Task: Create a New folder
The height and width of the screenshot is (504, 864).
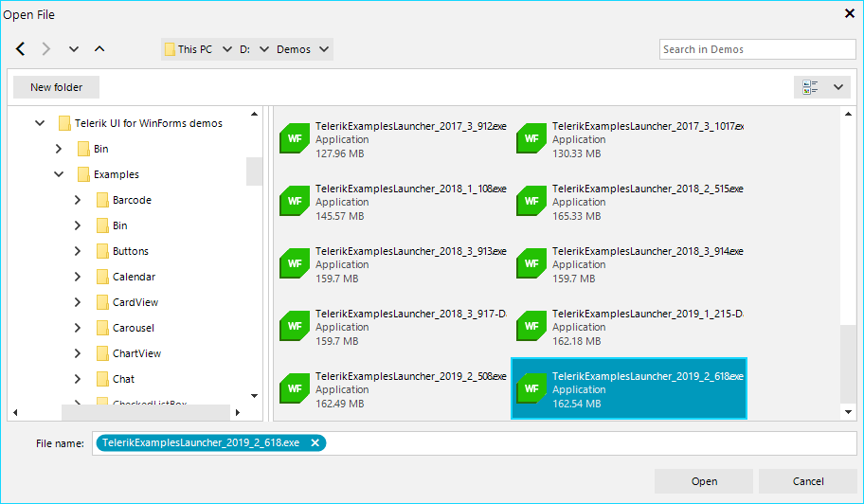Action: (x=56, y=87)
